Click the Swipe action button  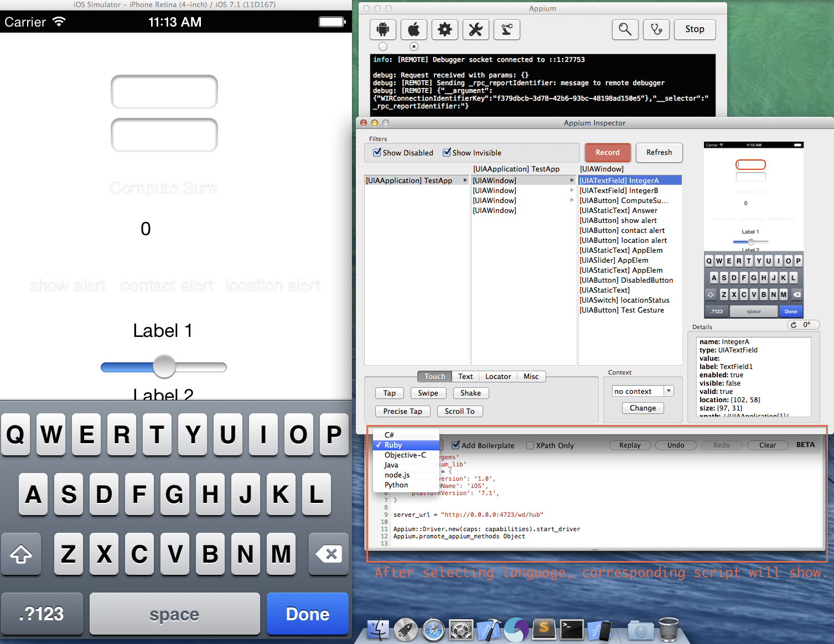point(428,393)
